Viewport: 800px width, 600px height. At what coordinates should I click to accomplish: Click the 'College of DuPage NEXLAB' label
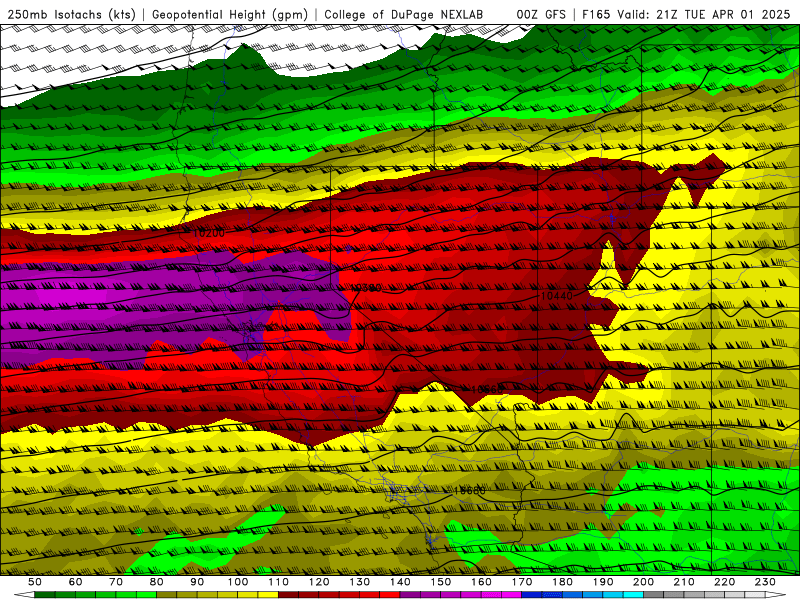pos(403,14)
